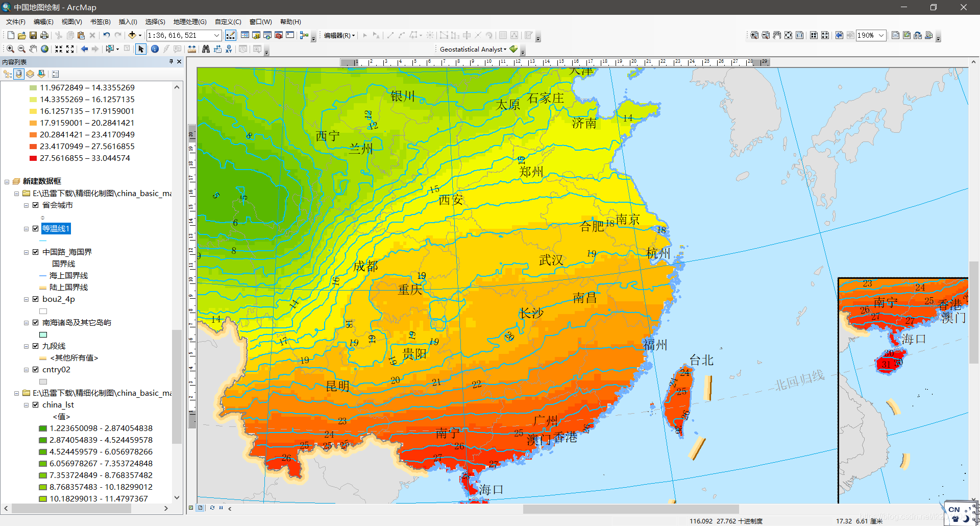Collapse the 九段线 layer legend
This screenshot has width=980, height=526.
(26, 346)
